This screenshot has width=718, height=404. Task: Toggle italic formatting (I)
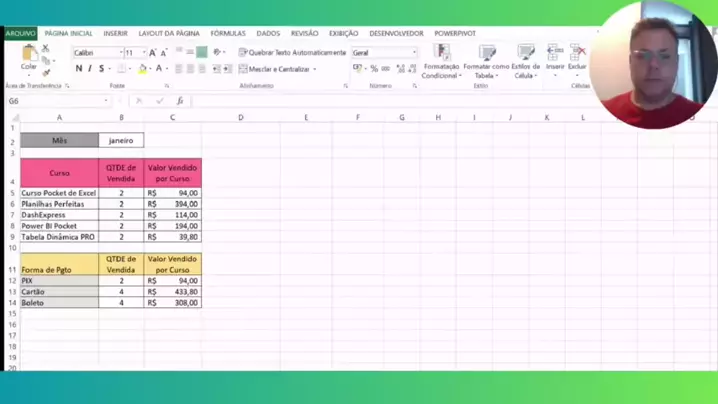tap(90, 69)
